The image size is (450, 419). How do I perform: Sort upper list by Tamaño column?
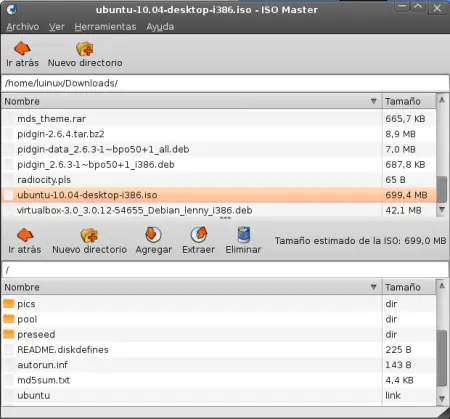pyautogui.click(x=409, y=101)
